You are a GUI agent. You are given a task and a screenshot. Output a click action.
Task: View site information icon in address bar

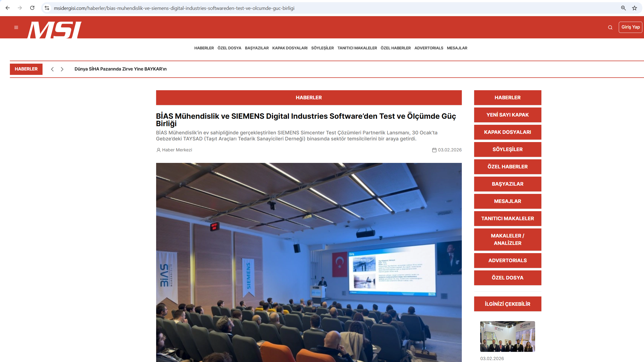(47, 8)
